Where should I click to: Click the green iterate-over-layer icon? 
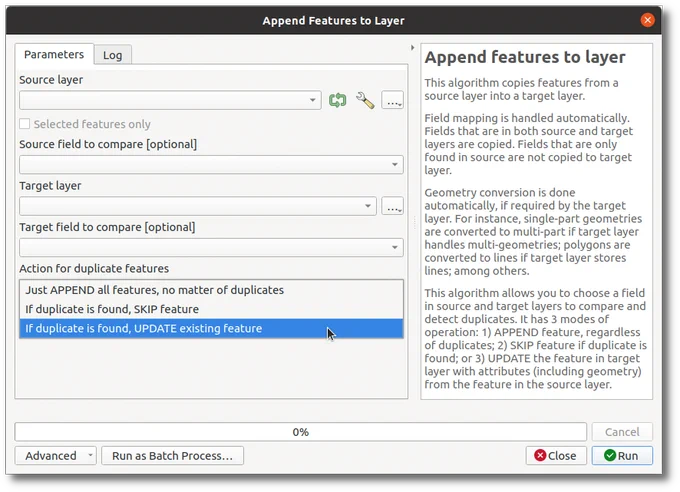337,100
